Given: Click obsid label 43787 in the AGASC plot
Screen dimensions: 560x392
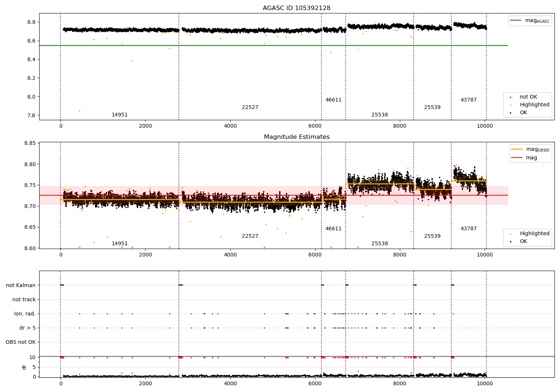Looking at the screenshot, I should click(x=469, y=100).
